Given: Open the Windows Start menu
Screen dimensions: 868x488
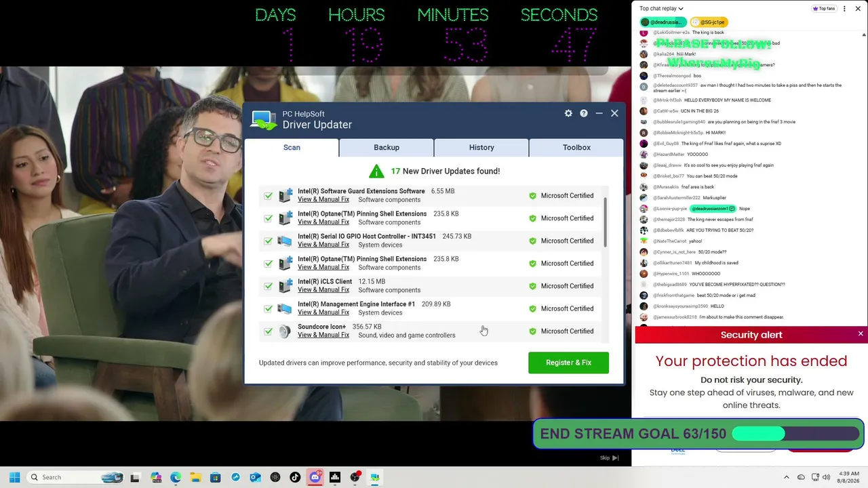Looking at the screenshot, I should coord(14,477).
